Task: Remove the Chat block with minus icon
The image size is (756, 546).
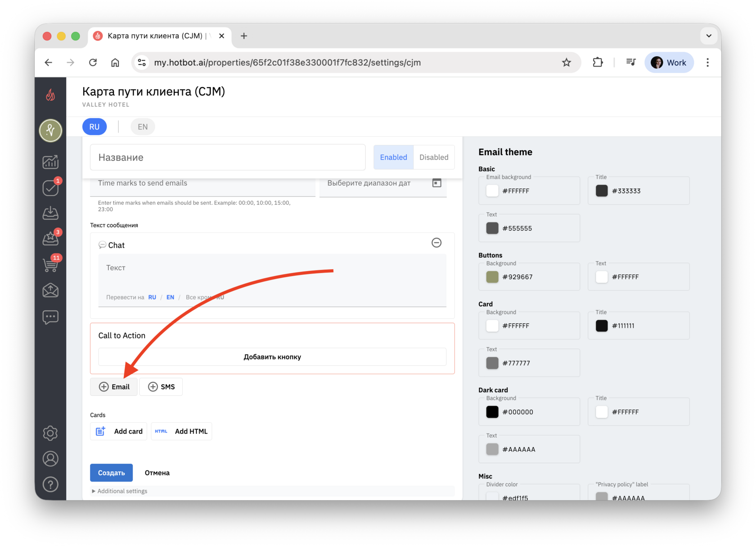Action: pos(436,243)
